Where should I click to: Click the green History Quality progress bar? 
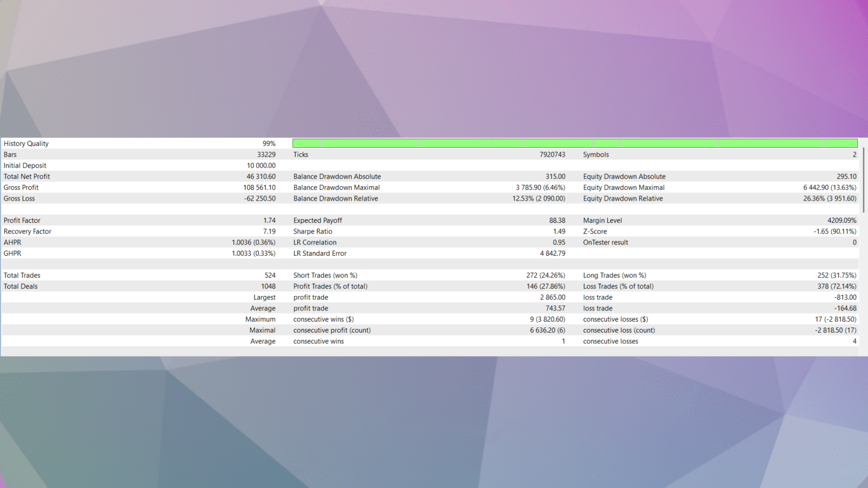click(575, 143)
